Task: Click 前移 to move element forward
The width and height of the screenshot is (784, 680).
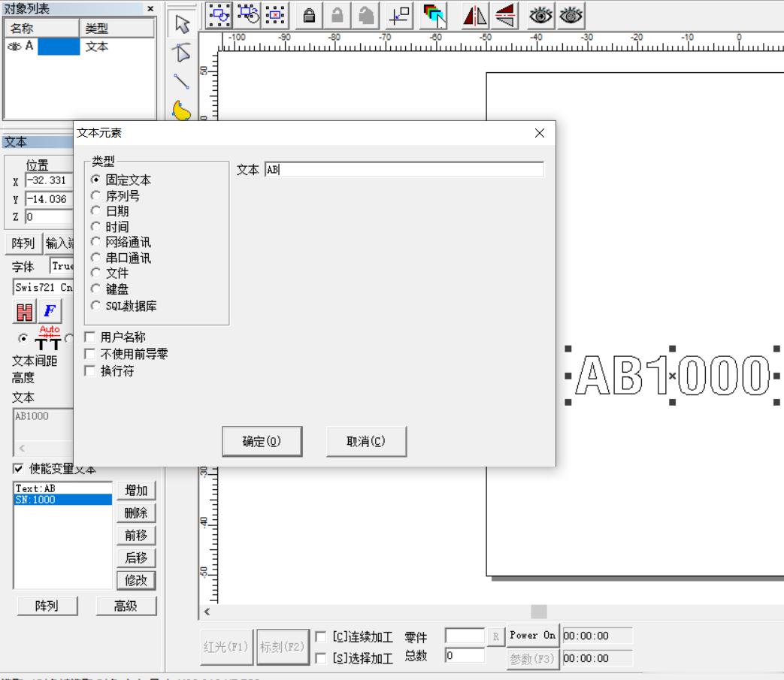Action: [136, 535]
